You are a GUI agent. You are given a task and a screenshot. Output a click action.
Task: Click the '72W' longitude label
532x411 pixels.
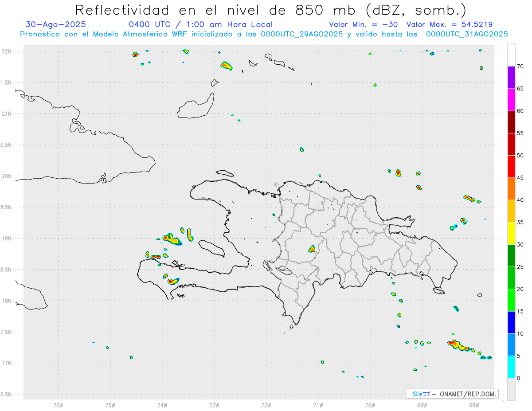[x=266, y=405]
